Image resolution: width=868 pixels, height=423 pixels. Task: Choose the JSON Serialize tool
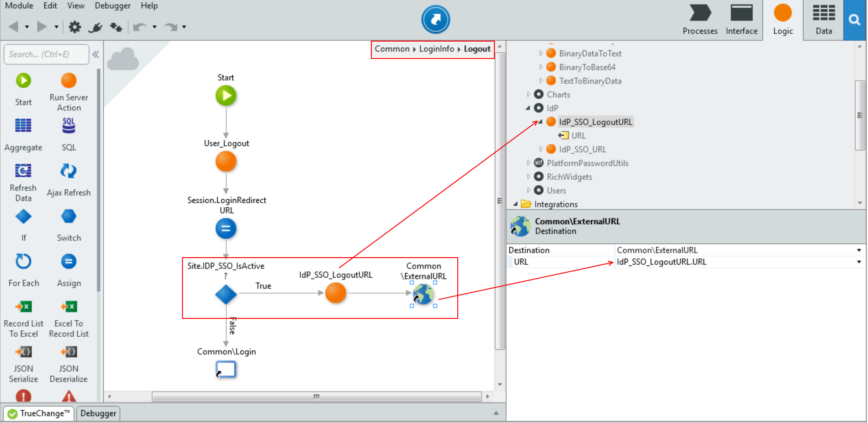coord(23,352)
